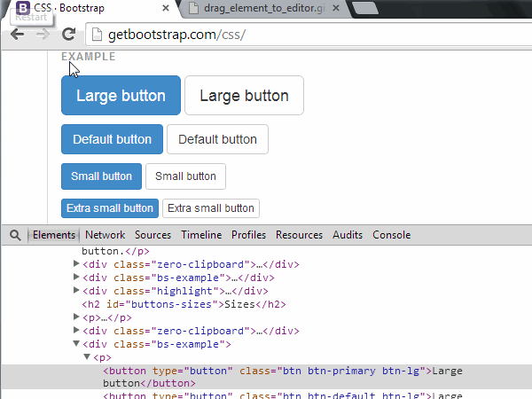The width and height of the screenshot is (532, 399).
Task: Open a new tab with the new-tab button
Action: click(364, 9)
